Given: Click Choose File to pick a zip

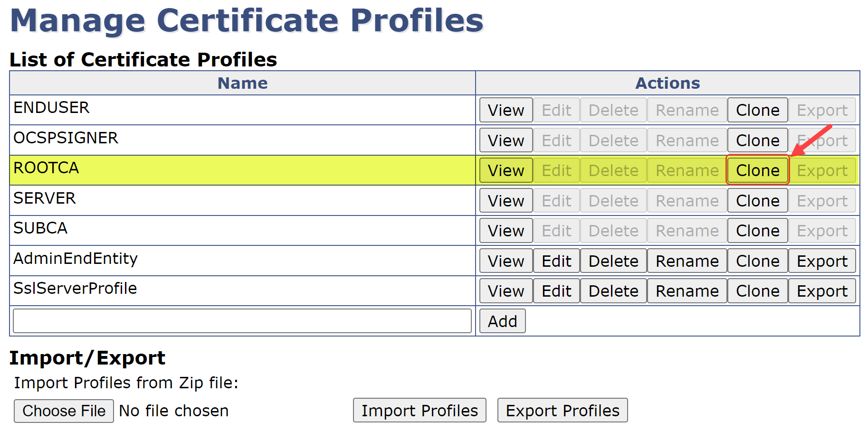Looking at the screenshot, I should coord(64,411).
